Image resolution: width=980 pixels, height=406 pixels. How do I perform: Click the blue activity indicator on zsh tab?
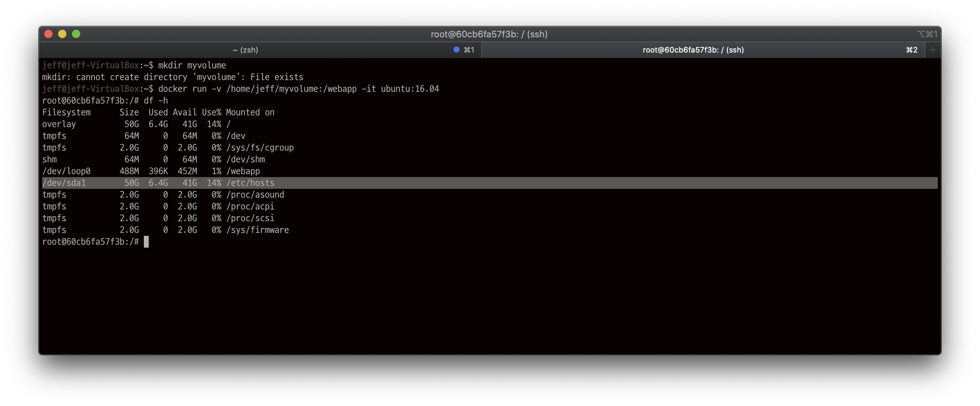pyautogui.click(x=456, y=49)
